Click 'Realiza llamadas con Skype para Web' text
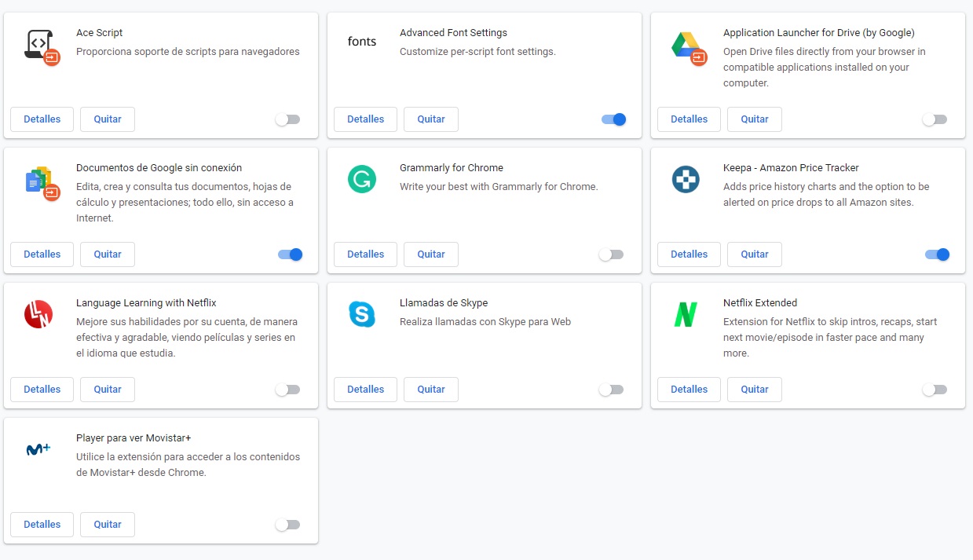This screenshot has height=560, width=973. 485,322
